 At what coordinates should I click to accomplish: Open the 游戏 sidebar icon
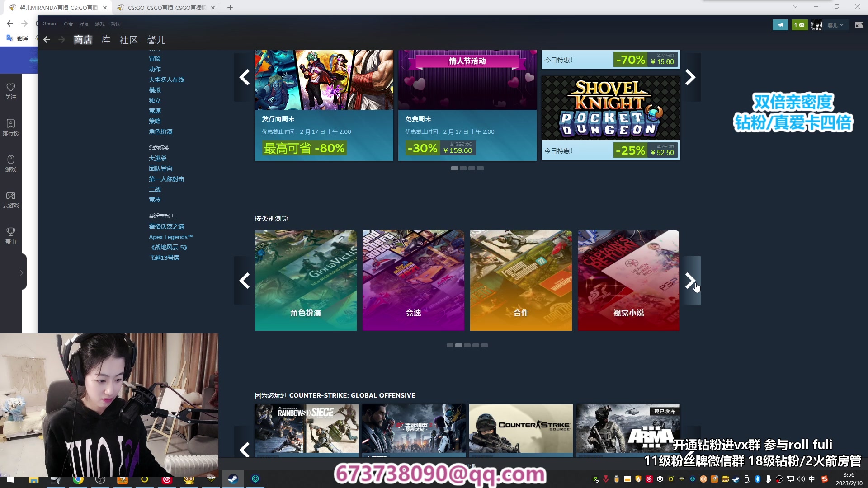point(11,163)
